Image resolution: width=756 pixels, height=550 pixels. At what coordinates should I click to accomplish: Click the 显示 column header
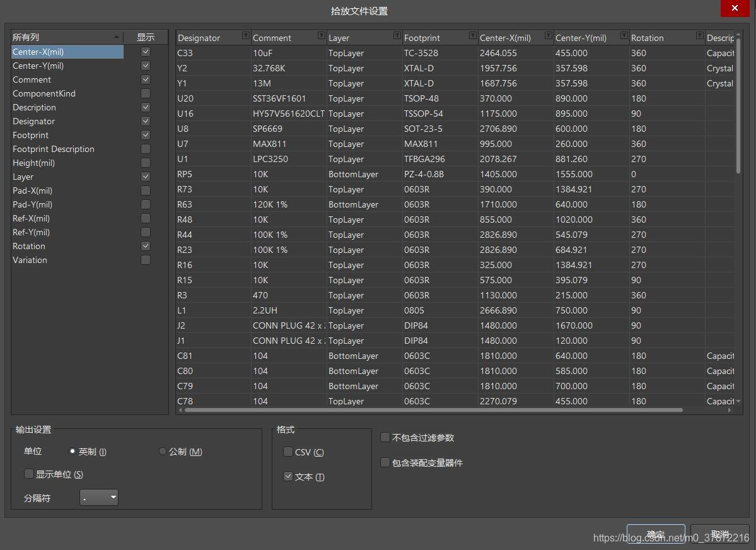[146, 37]
